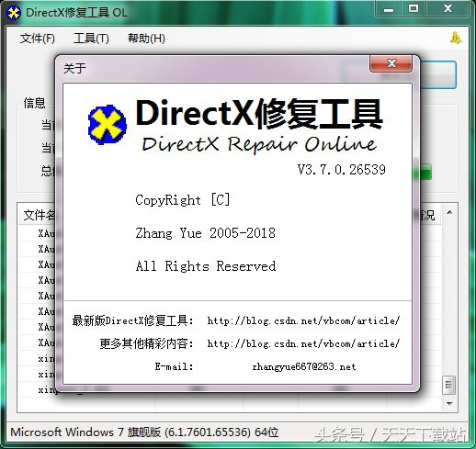Viewport: 476px width, 449px height.
Task: Maximize the DirectX修复工具 window
Action: point(414,9)
